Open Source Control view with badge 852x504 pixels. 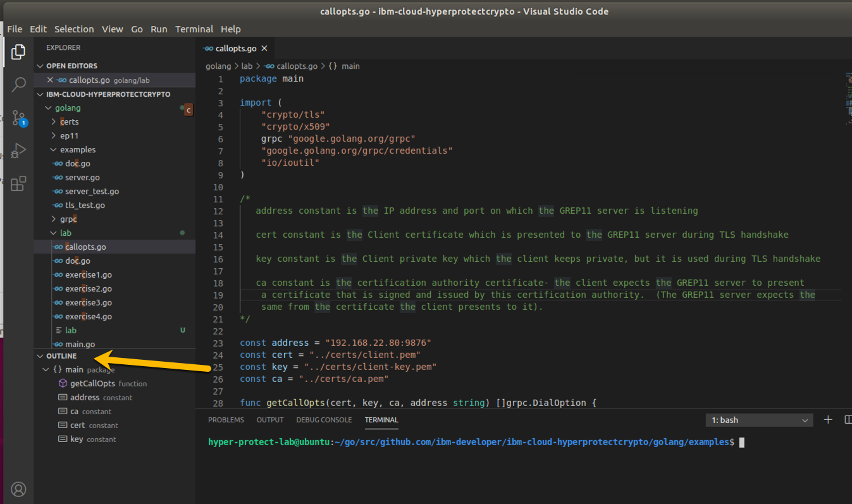(18, 118)
